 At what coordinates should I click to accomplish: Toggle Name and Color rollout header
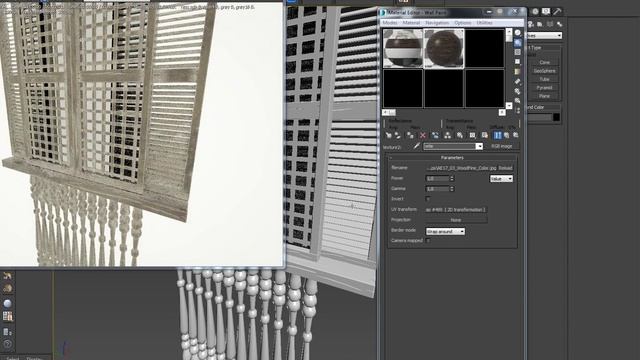point(543,107)
